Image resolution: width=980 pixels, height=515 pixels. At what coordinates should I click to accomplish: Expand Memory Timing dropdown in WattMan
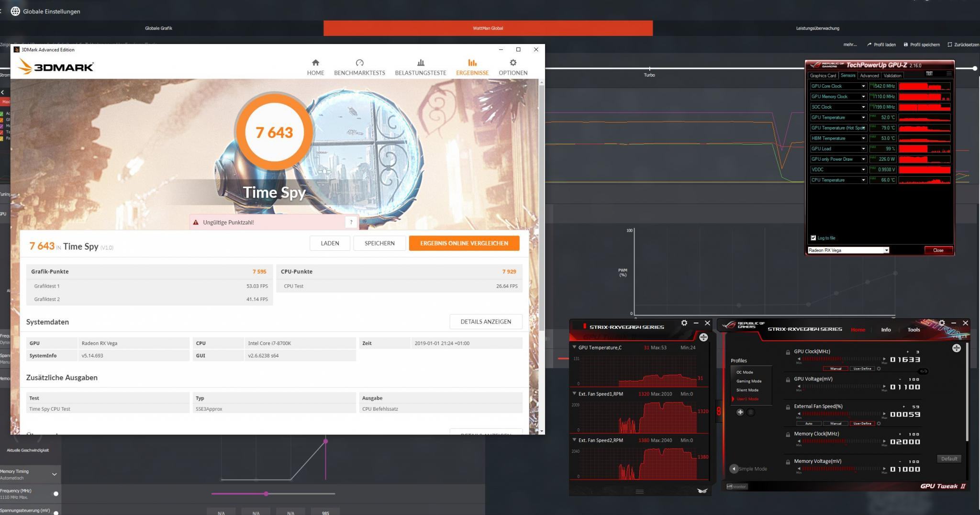pyautogui.click(x=54, y=474)
